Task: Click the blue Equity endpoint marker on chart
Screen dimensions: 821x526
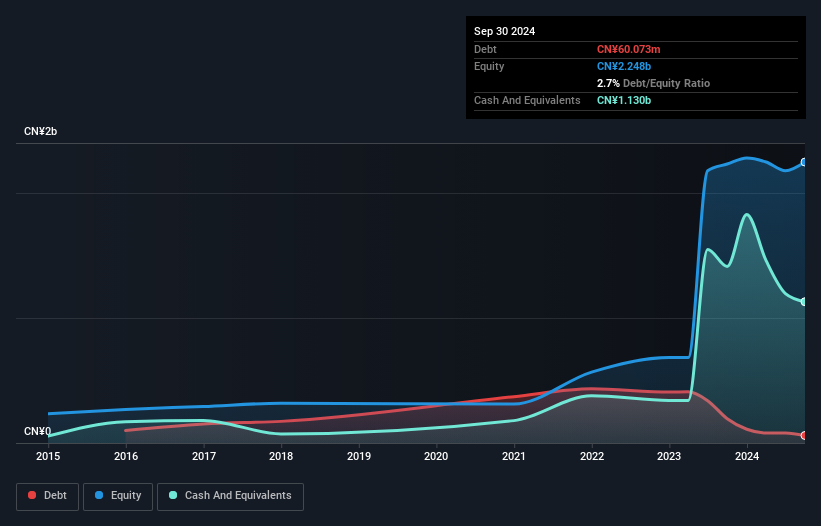Action: 804,162
